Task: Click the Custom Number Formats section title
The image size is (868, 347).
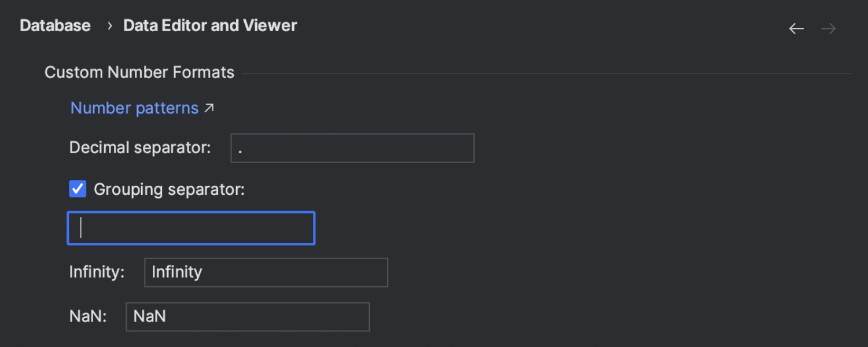Action: tap(139, 73)
